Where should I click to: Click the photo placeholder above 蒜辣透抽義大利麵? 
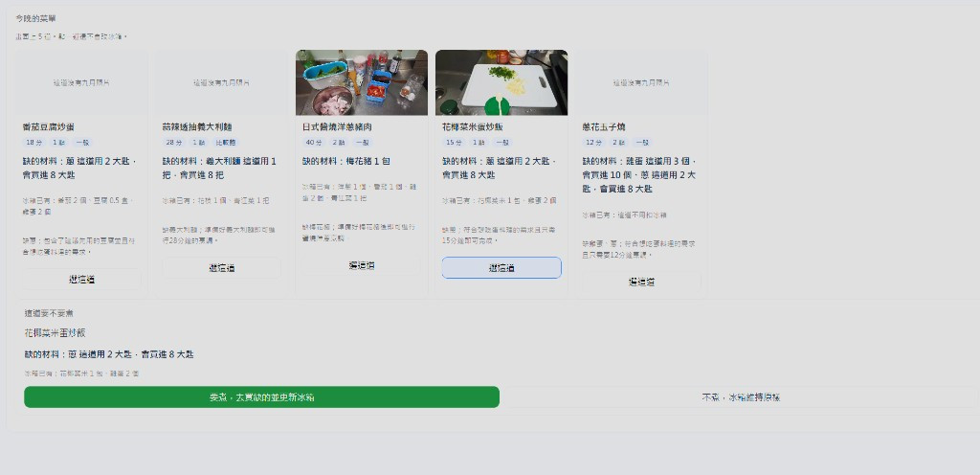pos(222,82)
